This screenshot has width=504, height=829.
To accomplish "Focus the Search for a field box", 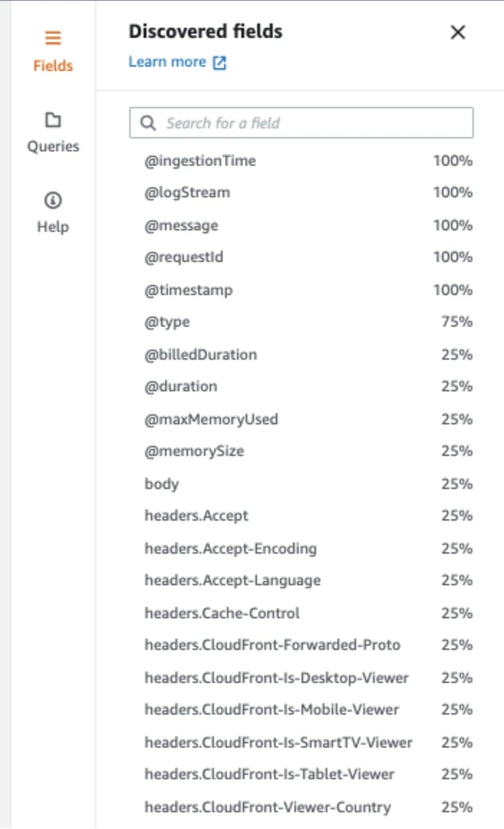I will coord(309,123).
